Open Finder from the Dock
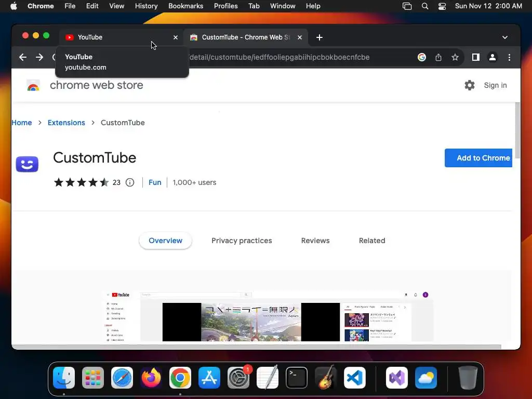532x399 pixels. pos(64,378)
